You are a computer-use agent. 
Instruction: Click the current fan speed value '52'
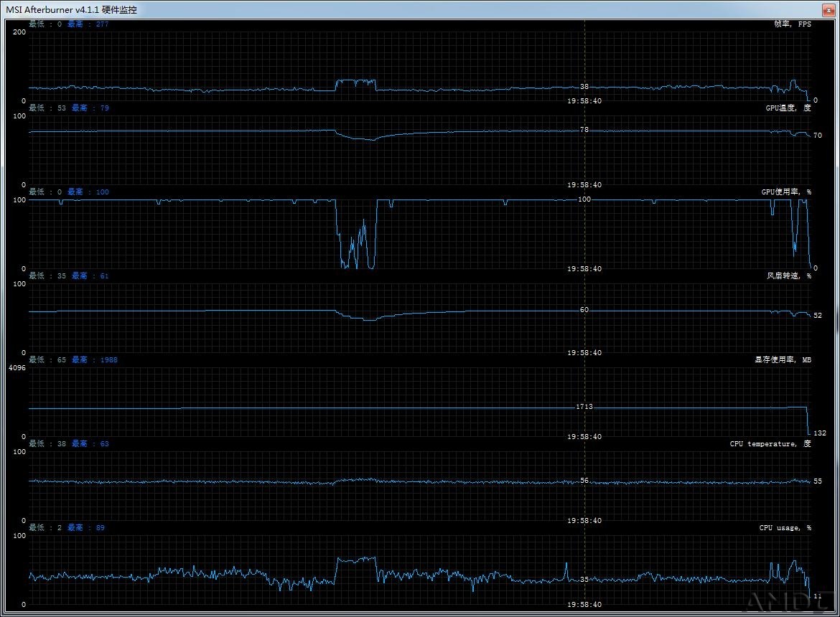click(x=818, y=316)
